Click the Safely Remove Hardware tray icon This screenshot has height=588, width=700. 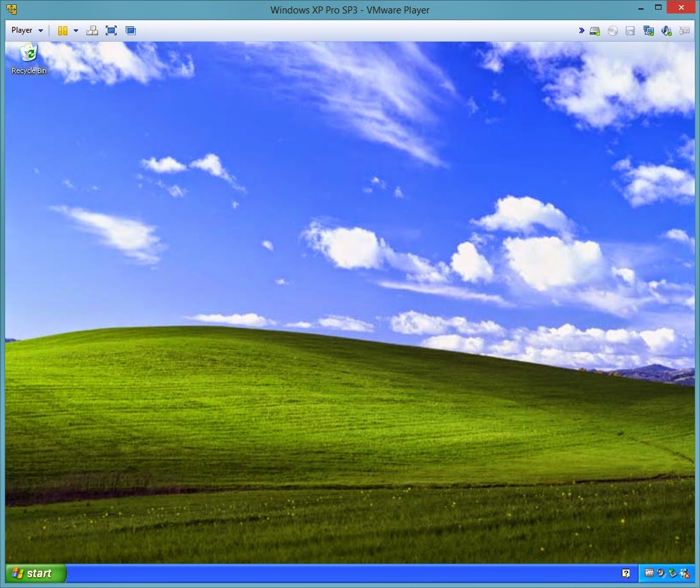pyautogui.click(x=673, y=573)
